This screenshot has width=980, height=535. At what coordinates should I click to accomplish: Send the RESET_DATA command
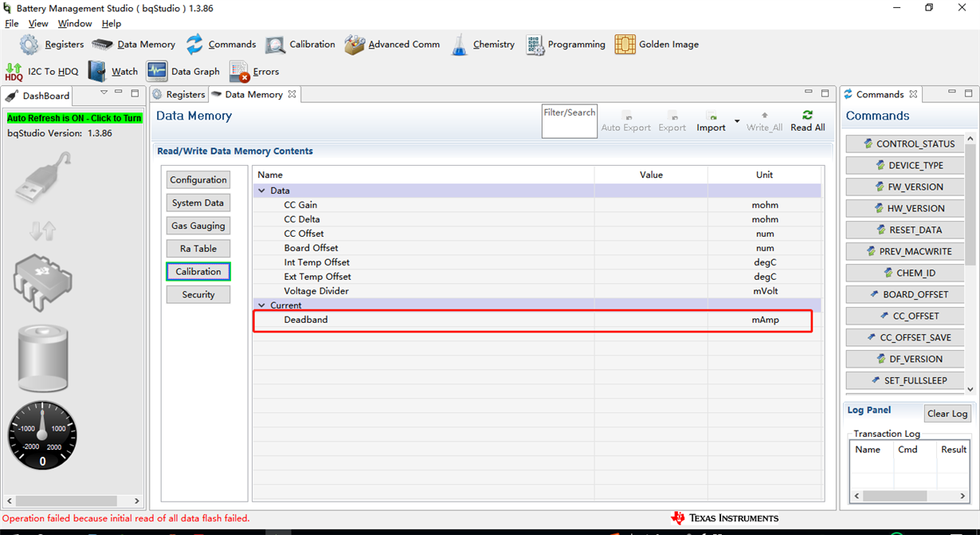click(x=904, y=230)
